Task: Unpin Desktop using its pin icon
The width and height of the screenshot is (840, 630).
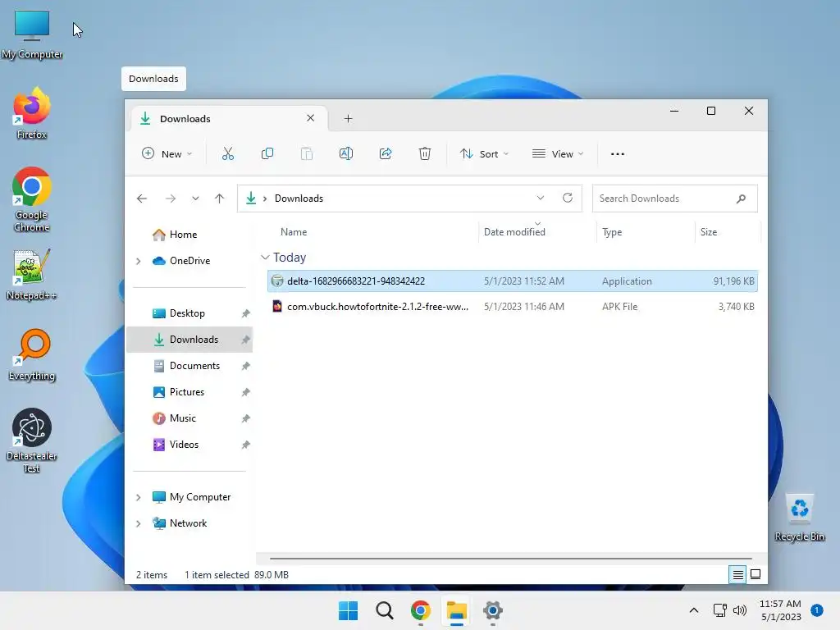Action: click(x=245, y=313)
